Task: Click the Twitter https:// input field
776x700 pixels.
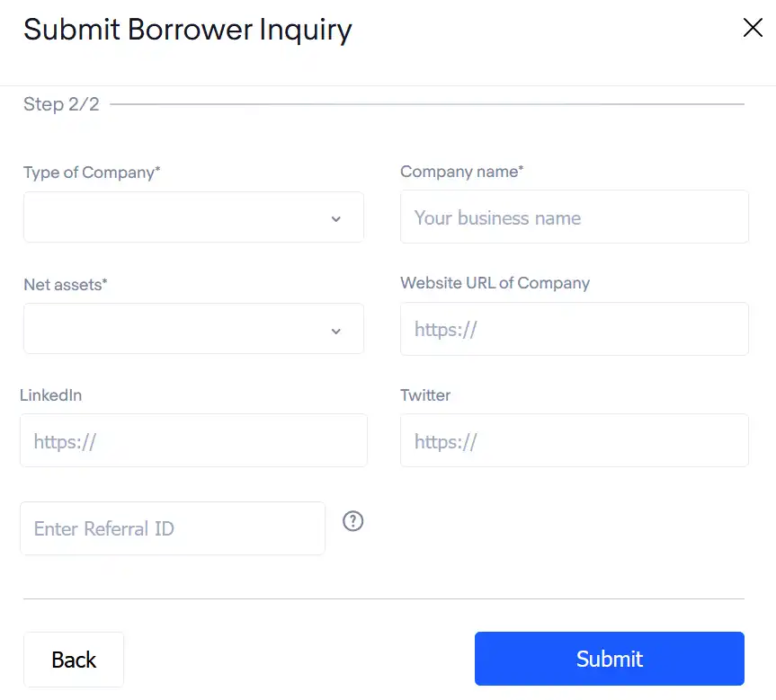Action: click(x=574, y=440)
